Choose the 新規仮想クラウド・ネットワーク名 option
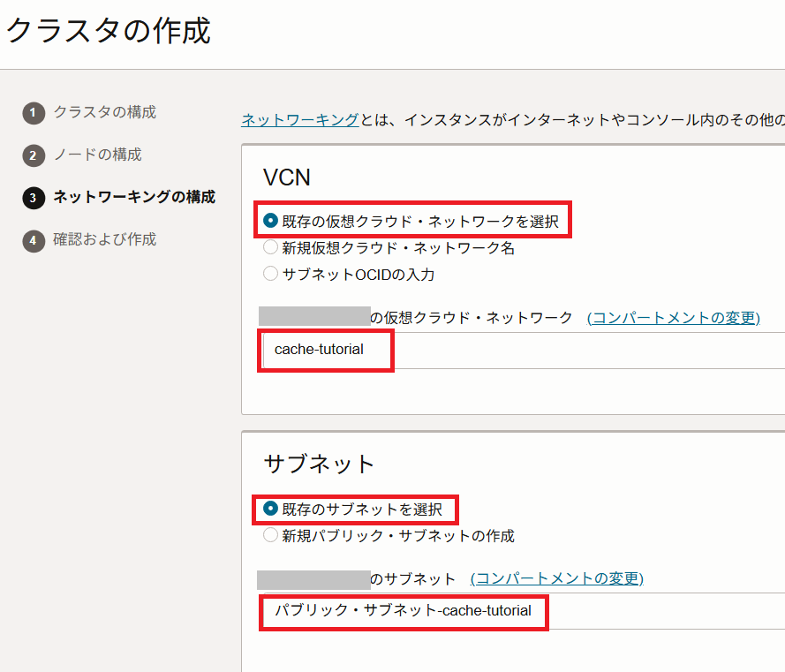 point(271,248)
